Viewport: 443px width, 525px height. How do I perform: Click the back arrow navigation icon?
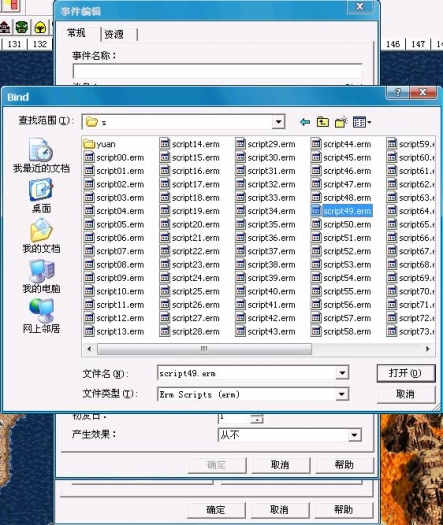tap(305, 122)
